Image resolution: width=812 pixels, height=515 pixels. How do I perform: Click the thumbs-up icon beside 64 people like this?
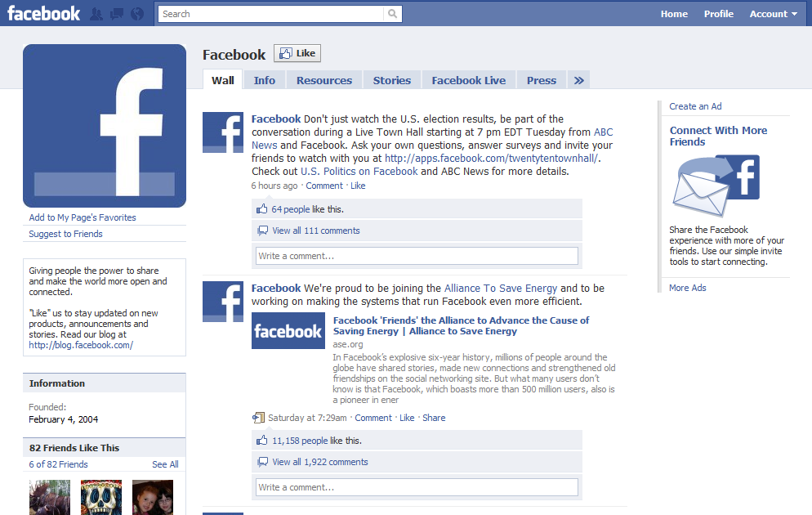pyautogui.click(x=262, y=208)
